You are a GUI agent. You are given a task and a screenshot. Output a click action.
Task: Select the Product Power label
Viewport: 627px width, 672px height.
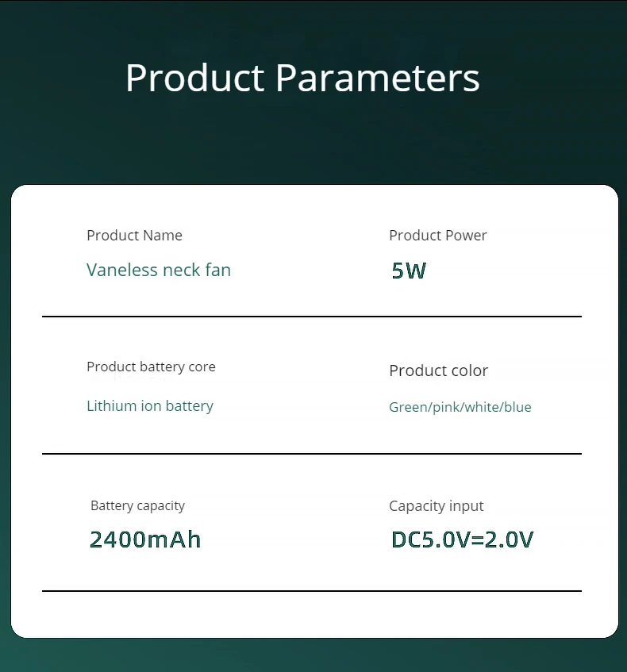click(438, 236)
